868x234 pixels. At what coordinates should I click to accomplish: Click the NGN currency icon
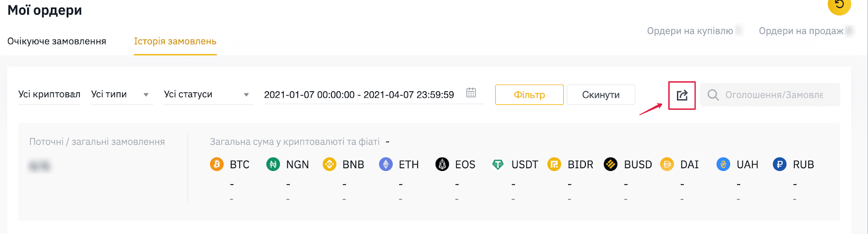tap(273, 164)
